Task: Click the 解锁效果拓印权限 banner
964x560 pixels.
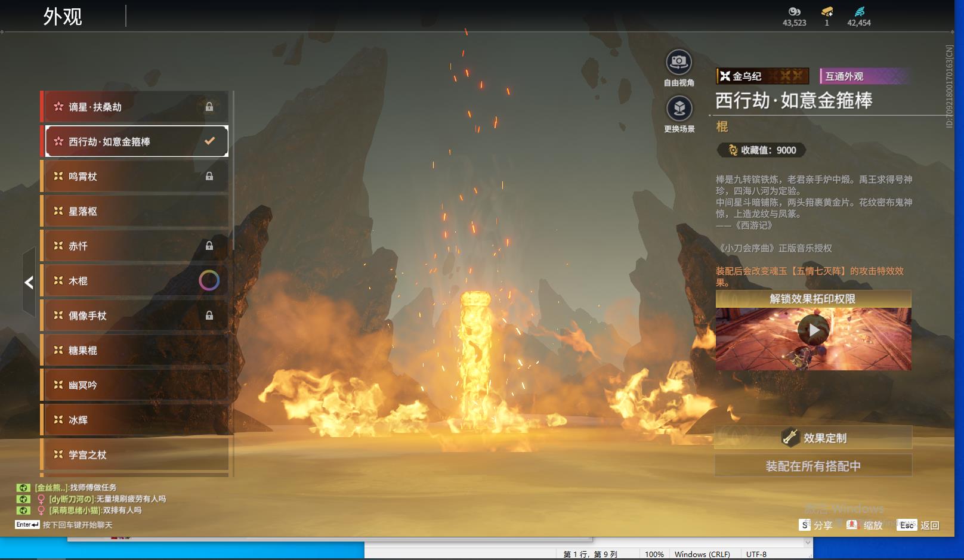Action: pyautogui.click(x=813, y=299)
